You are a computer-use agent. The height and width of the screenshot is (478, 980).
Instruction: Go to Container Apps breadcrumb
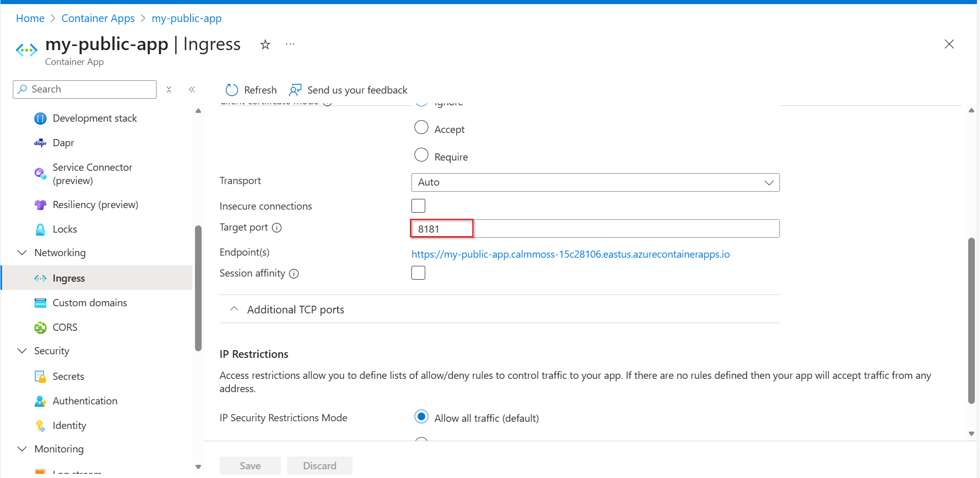pyautogui.click(x=98, y=18)
